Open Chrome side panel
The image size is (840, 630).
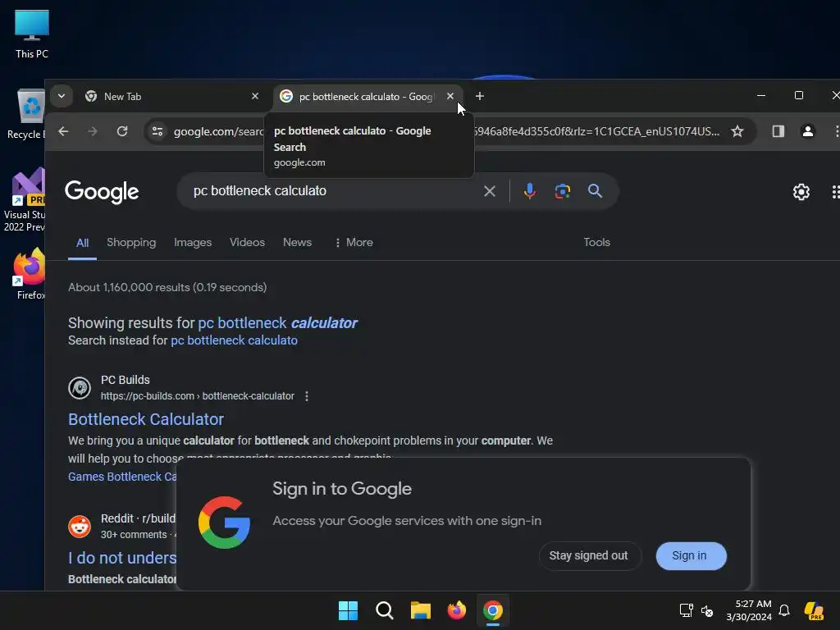tap(778, 131)
